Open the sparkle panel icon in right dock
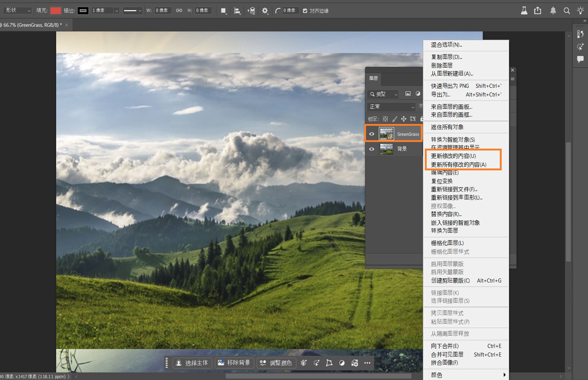 (580, 47)
